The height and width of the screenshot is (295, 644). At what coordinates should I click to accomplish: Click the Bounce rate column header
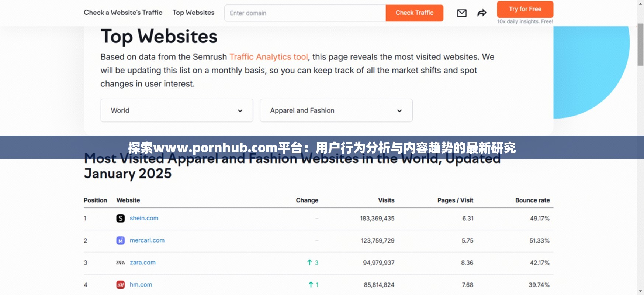[x=532, y=200]
